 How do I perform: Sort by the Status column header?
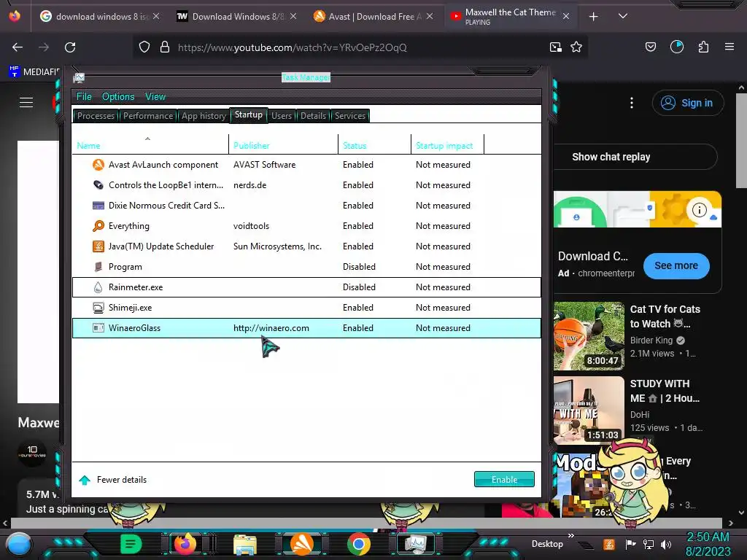click(374, 144)
